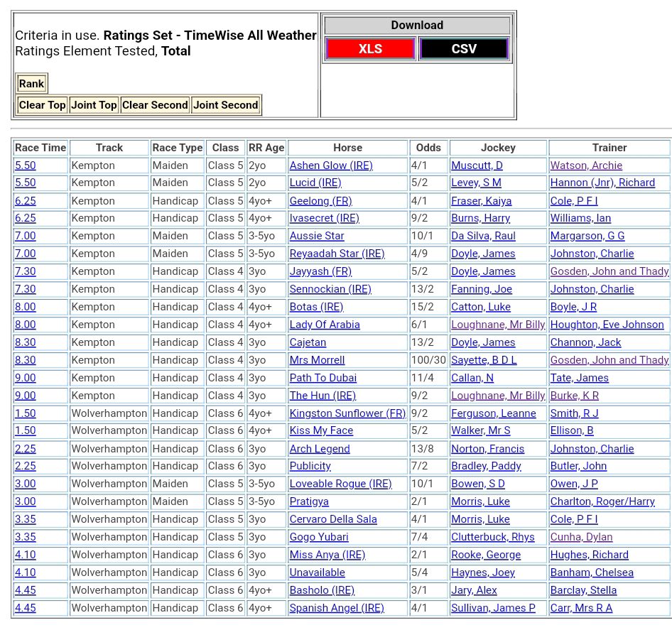The image size is (672, 630).
Task: Download ratings as CSV file
Action: (464, 49)
